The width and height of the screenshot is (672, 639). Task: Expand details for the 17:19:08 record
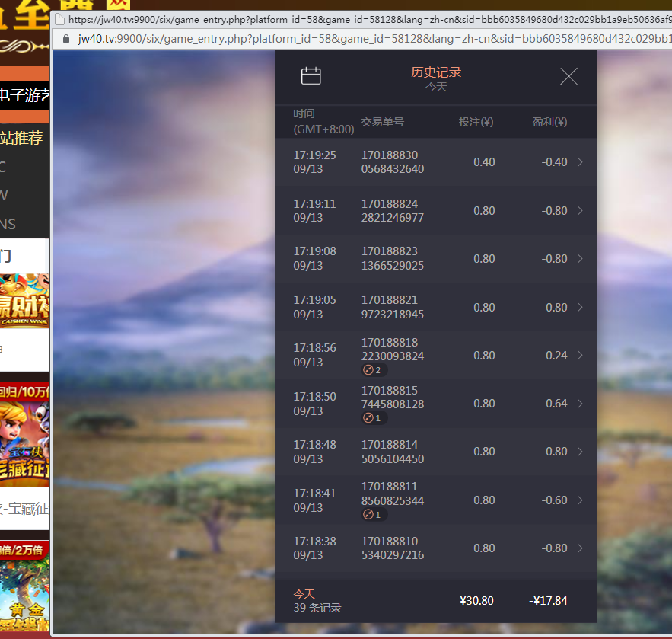pyautogui.click(x=580, y=259)
